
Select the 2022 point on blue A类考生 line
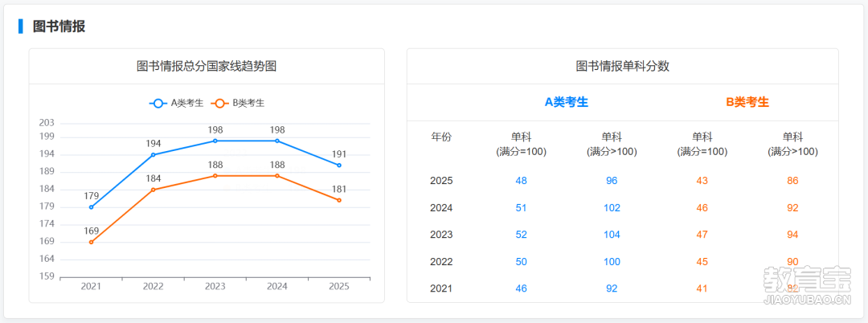coord(154,155)
